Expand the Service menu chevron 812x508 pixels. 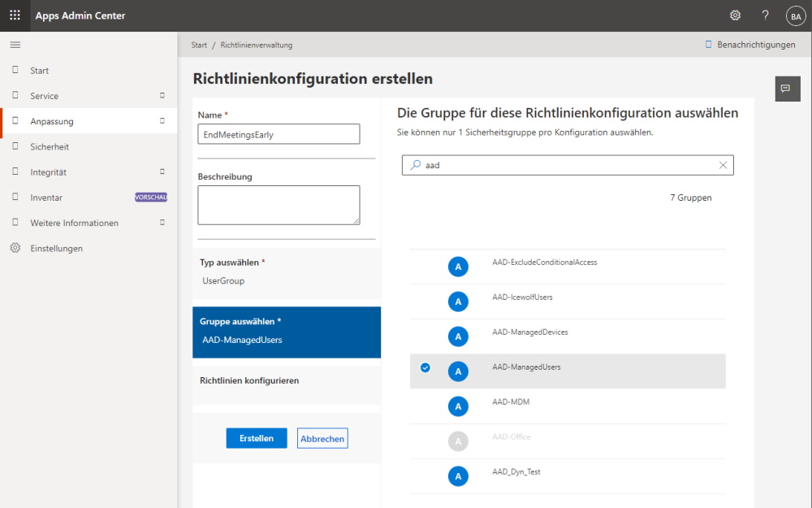click(x=162, y=95)
